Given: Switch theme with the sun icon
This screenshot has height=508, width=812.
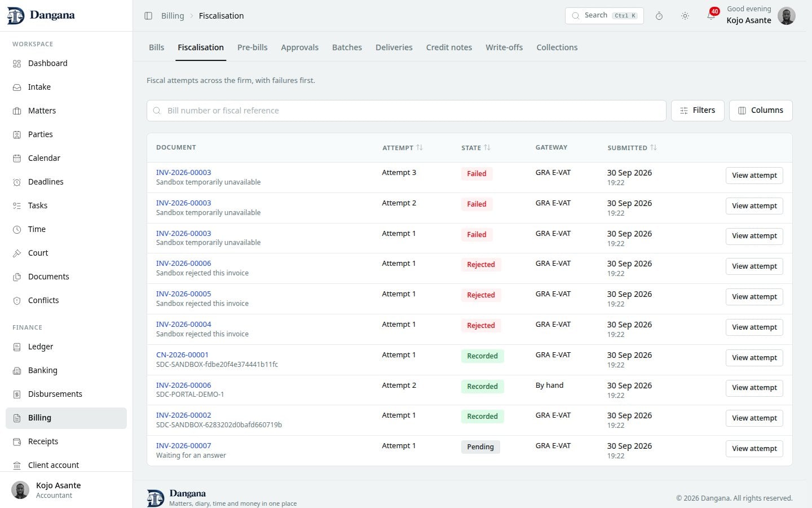Looking at the screenshot, I should pyautogui.click(x=685, y=16).
